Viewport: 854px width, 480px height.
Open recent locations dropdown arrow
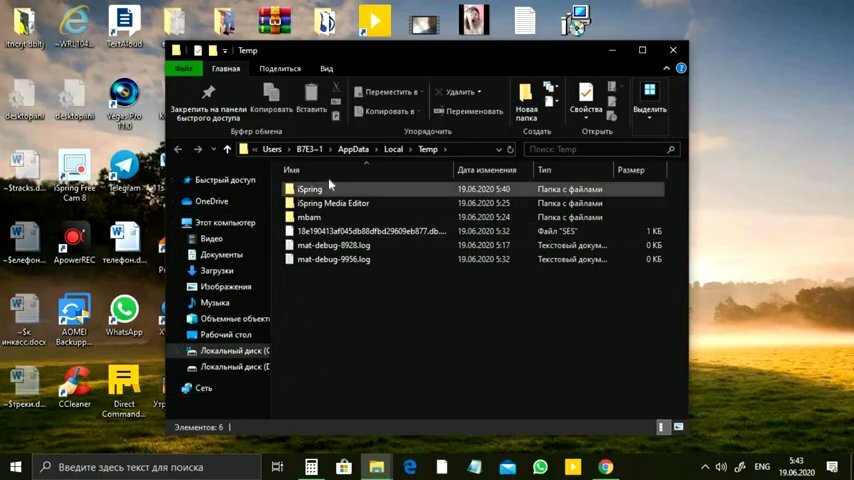214,149
